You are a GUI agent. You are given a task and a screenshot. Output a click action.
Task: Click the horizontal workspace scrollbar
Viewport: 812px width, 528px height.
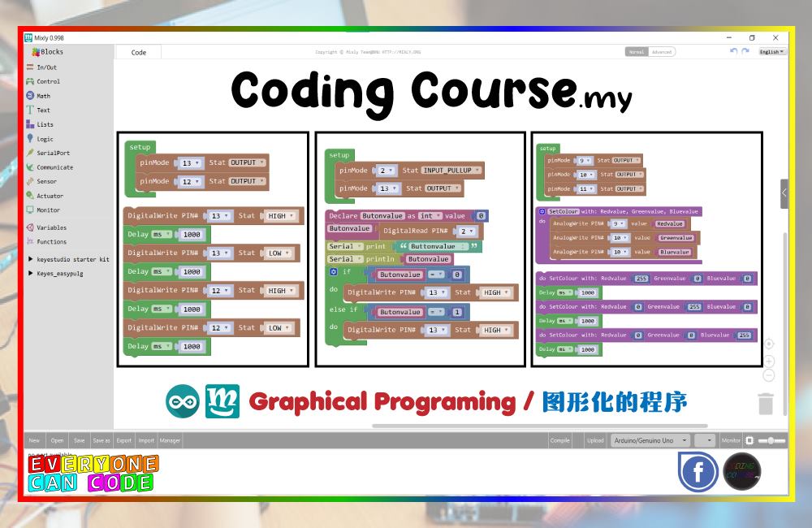pyautogui.click(x=540, y=426)
